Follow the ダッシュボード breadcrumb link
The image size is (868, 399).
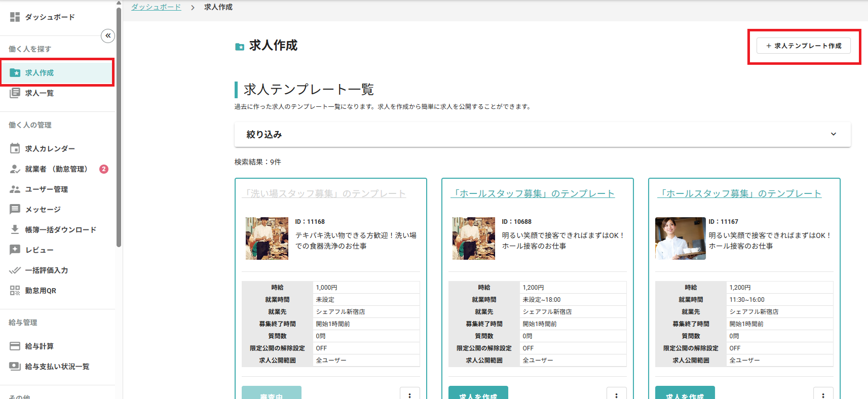(x=156, y=7)
